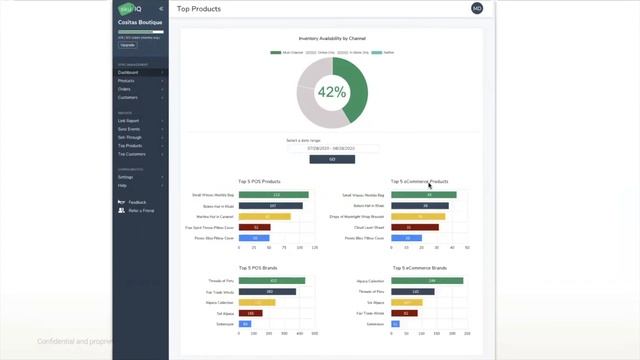
Task: Click the Refer a Friend people icon
Action: (121, 211)
